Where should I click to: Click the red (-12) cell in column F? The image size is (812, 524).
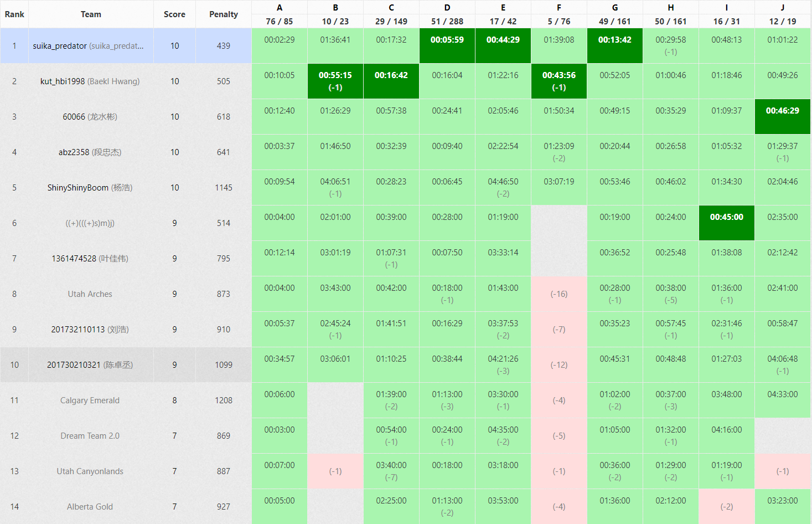click(x=559, y=365)
